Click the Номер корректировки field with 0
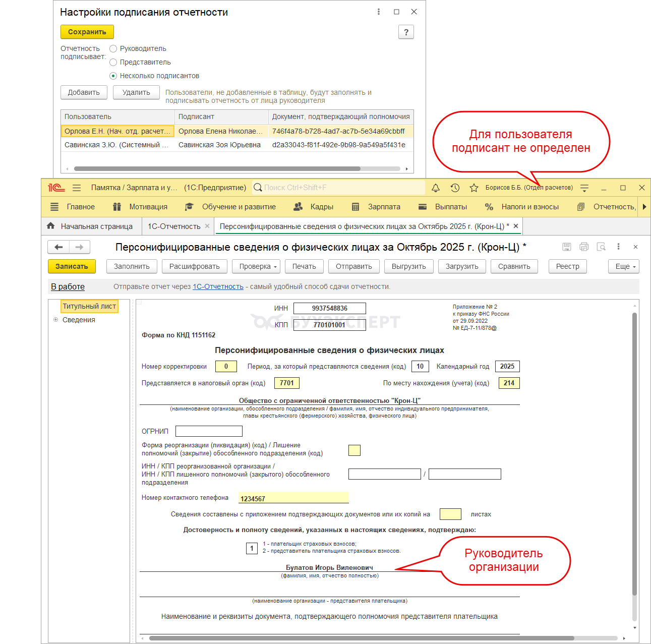The width and height of the screenshot is (651, 644). coord(226,367)
